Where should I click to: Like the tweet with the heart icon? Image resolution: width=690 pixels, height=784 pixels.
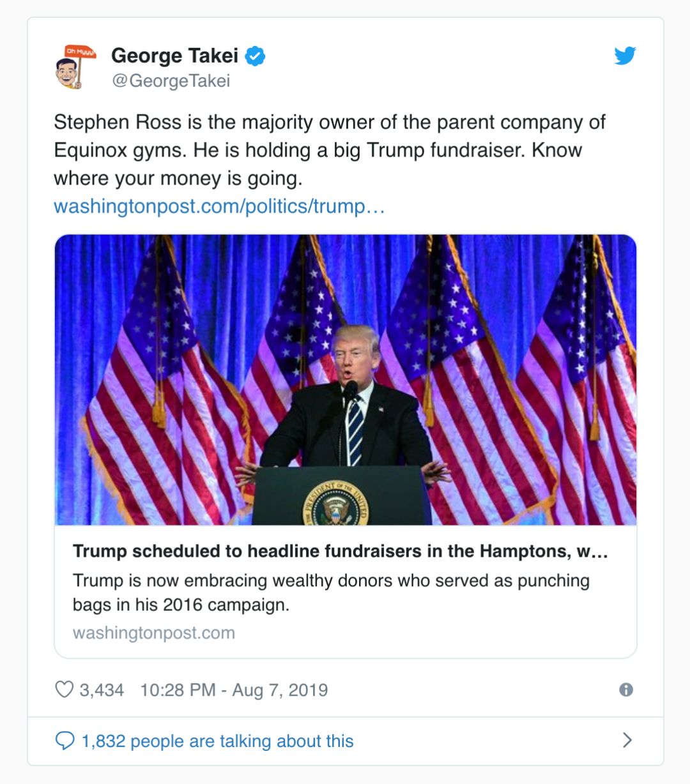tap(65, 690)
